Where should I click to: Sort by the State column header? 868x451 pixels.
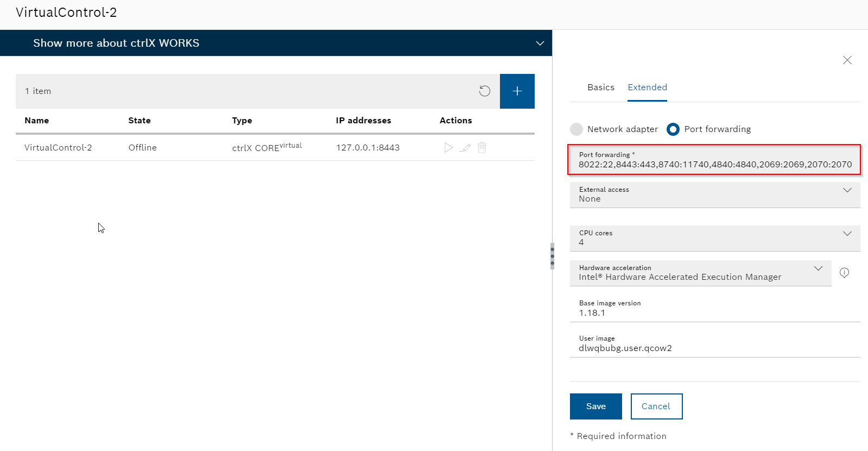coord(140,121)
